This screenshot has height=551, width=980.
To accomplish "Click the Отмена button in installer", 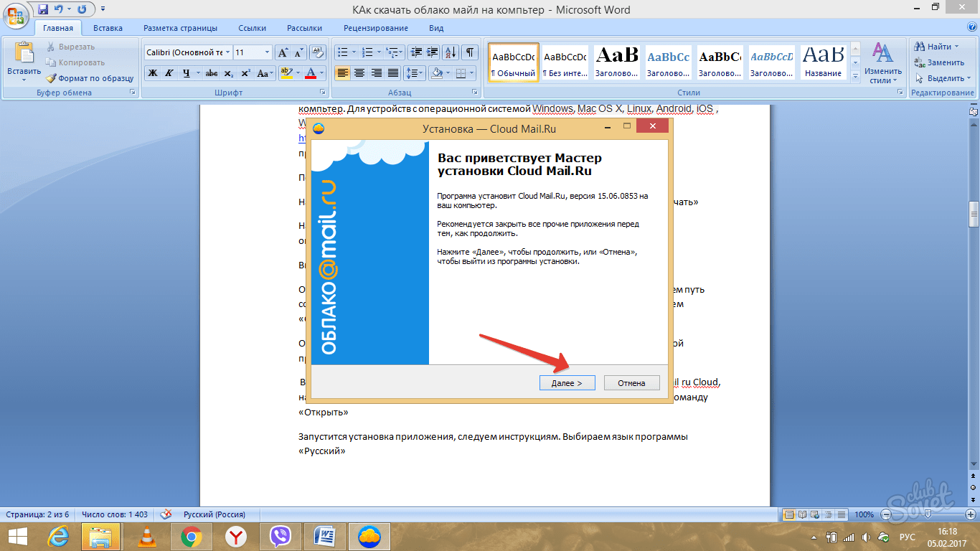I will 631,383.
